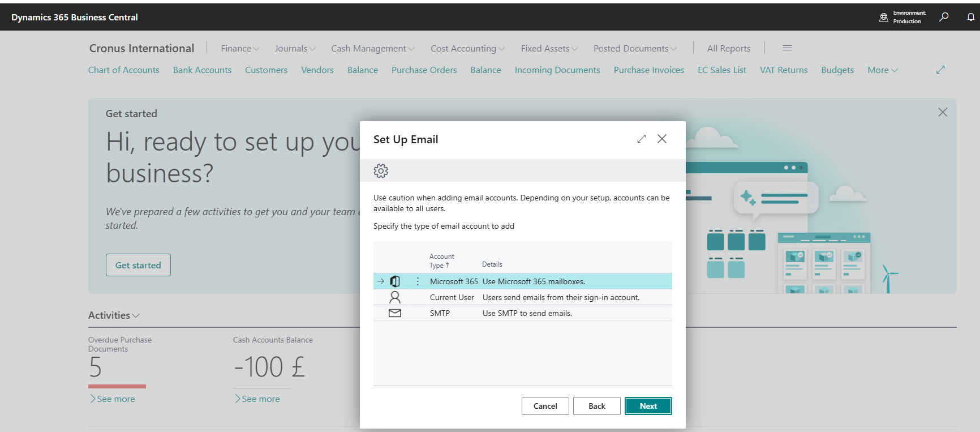This screenshot has height=432, width=980.
Task: Open Purchase Orders
Action: coord(424,70)
